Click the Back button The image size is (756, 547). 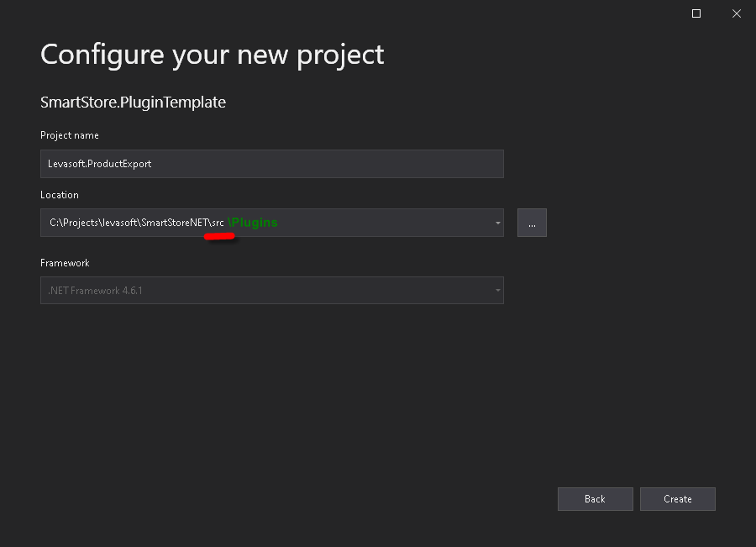(x=595, y=498)
